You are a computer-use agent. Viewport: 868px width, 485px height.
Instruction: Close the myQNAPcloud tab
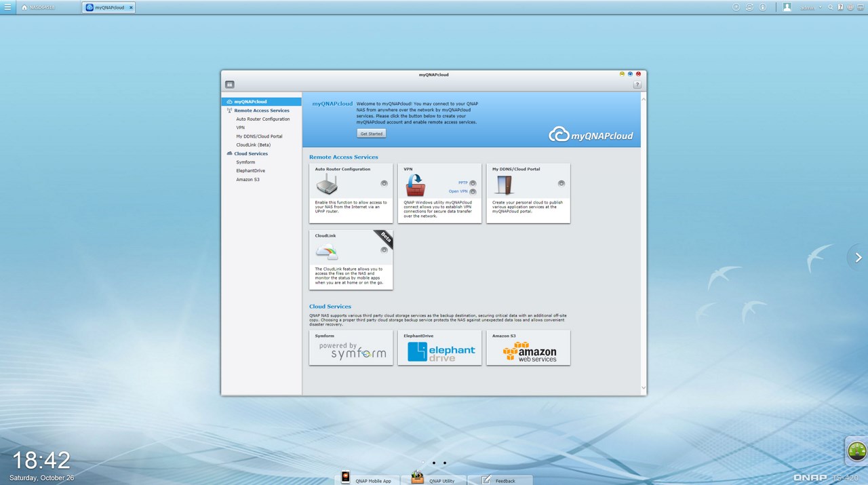[x=131, y=7]
